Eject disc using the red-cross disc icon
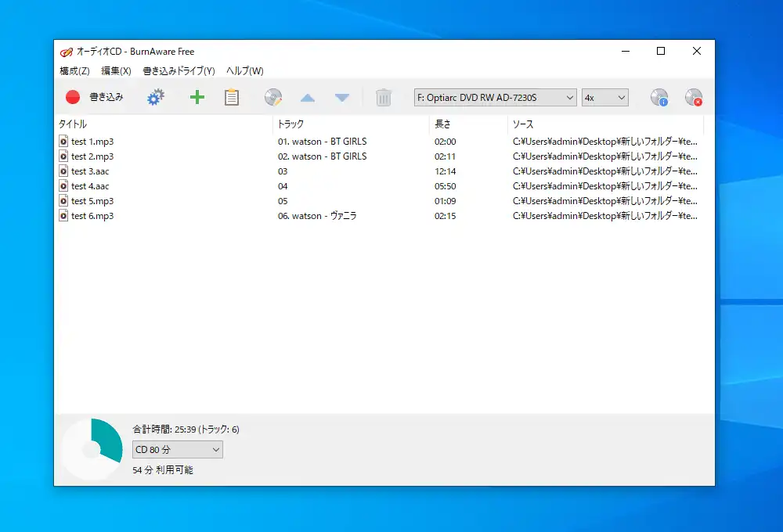Viewport: 783px width, 532px height. 694,97
